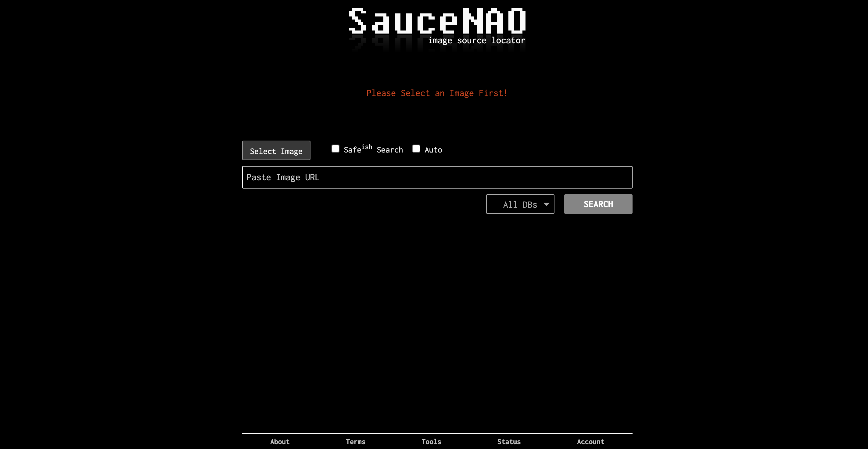Click the SEARCH button
The height and width of the screenshot is (449, 868).
tap(598, 204)
